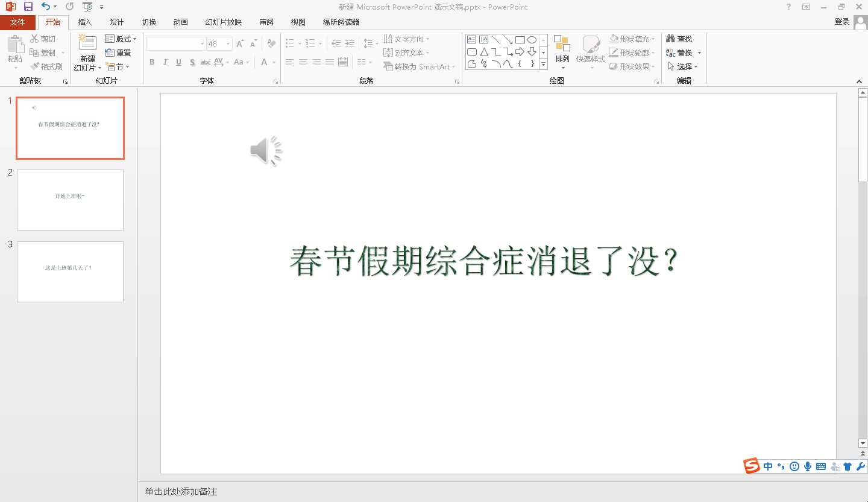The width and height of the screenshot is (868, 502).
Task: Toggle bold formatting on selected text
Action: coord(152,62)
